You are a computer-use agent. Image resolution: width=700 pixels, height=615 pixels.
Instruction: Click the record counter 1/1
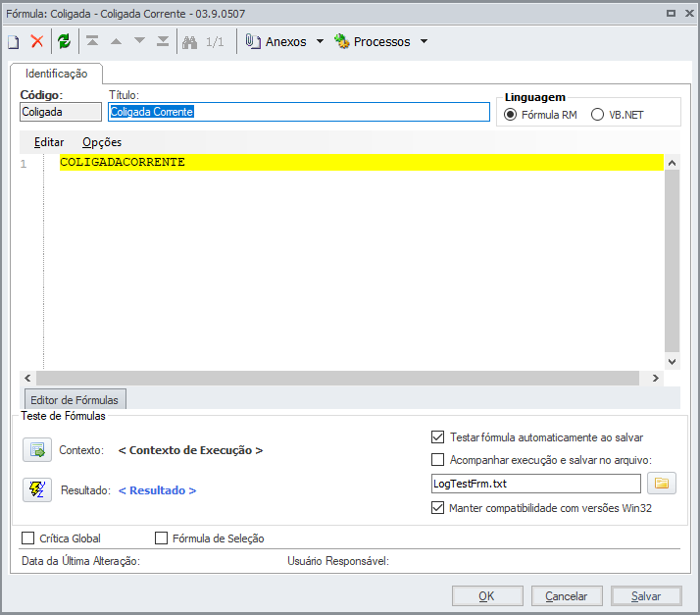[215, 42]
